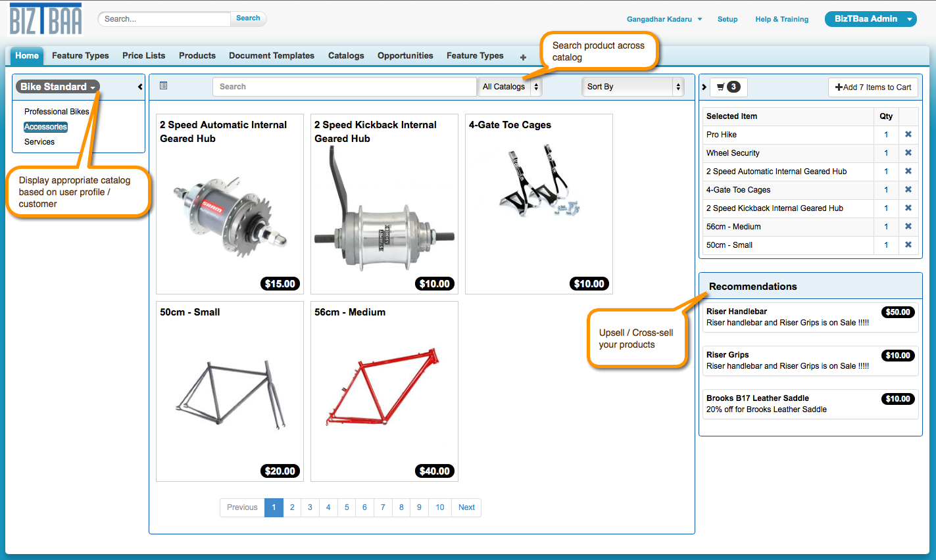
Task: Open the shopping cart icon with 3 items
Action: coord(728,87)
